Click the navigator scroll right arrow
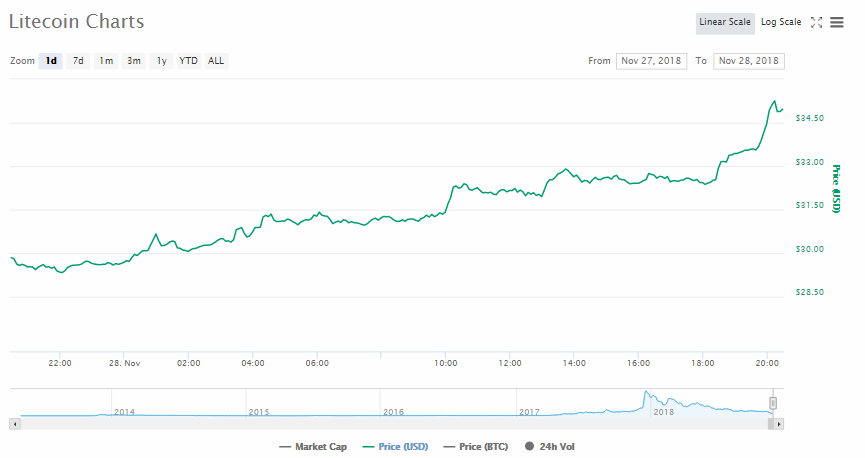 click(778, 424)
